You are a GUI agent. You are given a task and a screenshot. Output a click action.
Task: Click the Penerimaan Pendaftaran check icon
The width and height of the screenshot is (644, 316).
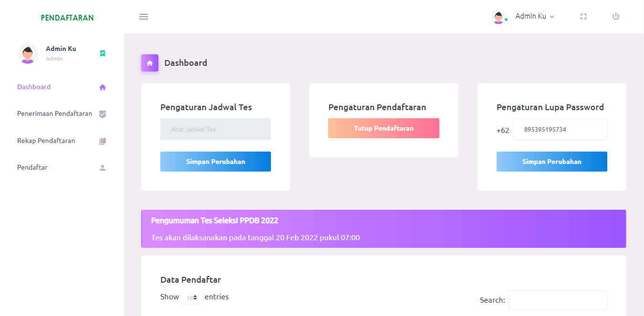pyautogui.click(x=103, y=114)
